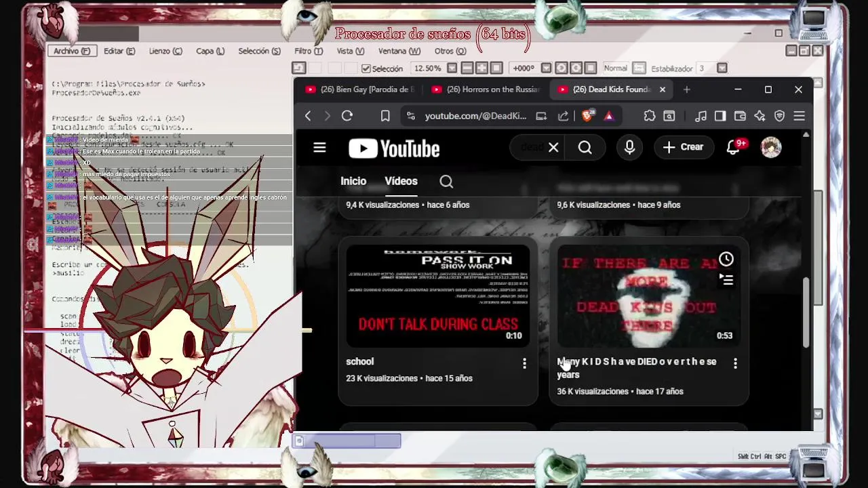This screenshot has width=868, height=488.
Task: Click the VPN shield icon
Action: (780, 116)
